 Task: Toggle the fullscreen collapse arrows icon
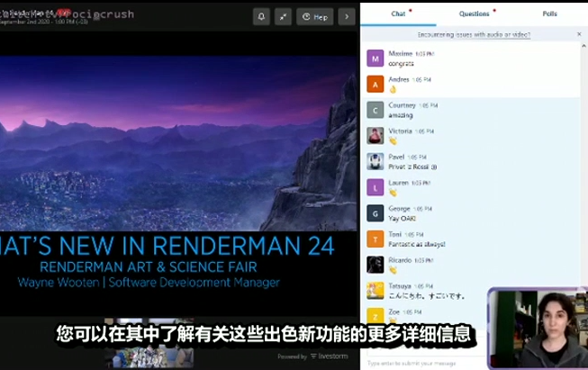point(283,17)
